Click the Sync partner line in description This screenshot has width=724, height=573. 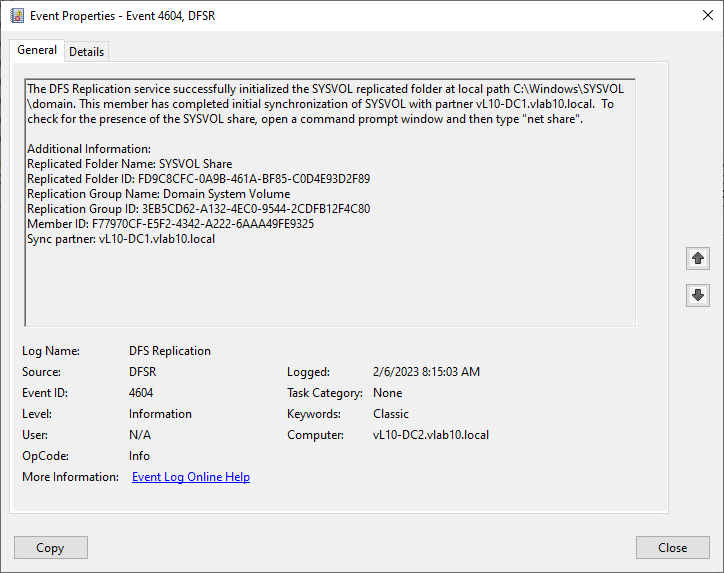click(x=121, y=239)
